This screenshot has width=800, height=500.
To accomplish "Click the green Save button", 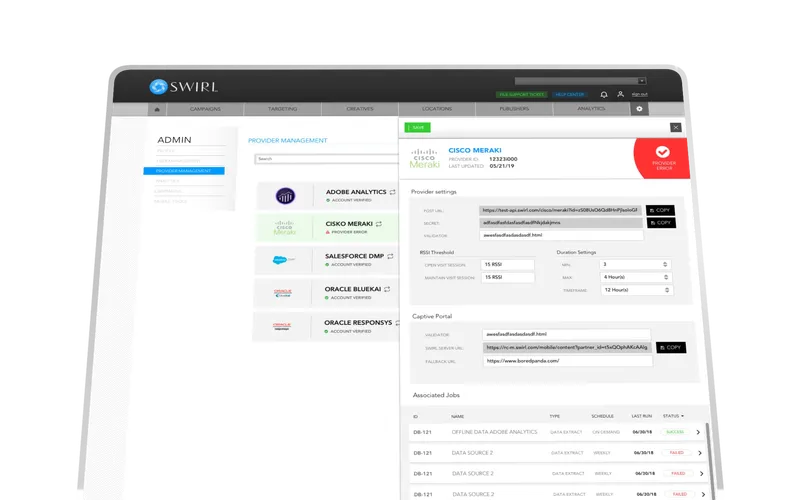I will click(x=417, y=128).
